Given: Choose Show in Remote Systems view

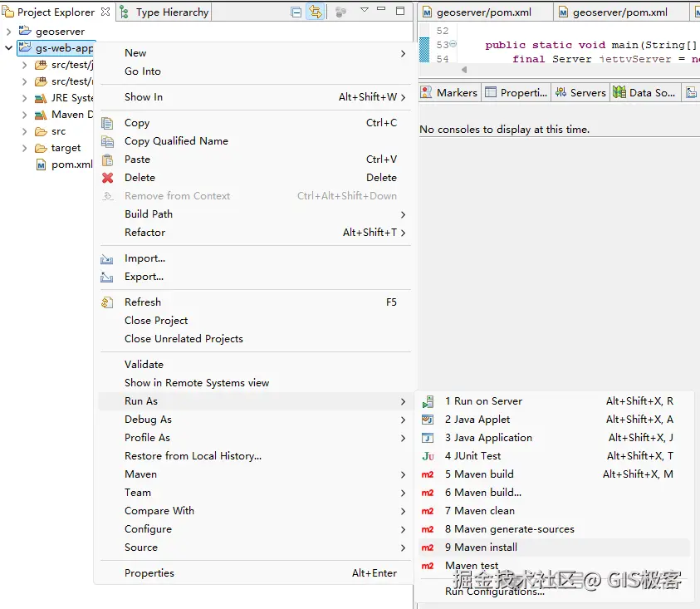Looking at the screenshot, I should (256, 382).
